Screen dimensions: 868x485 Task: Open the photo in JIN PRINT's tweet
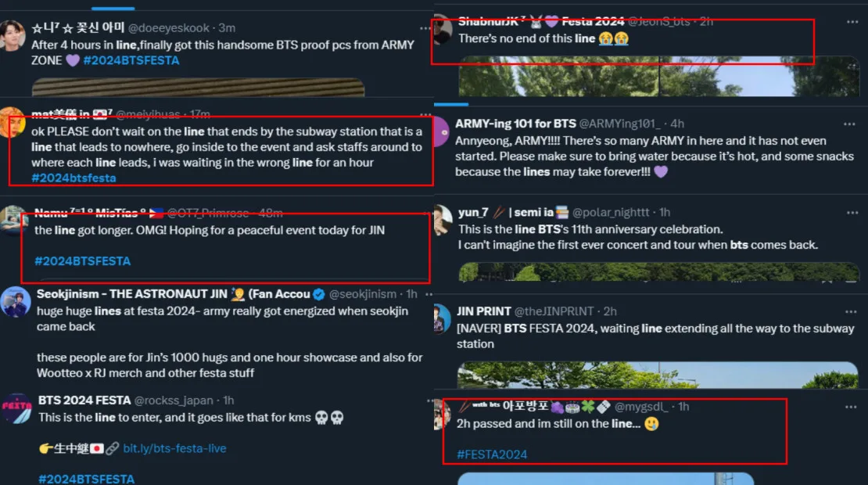657,374
